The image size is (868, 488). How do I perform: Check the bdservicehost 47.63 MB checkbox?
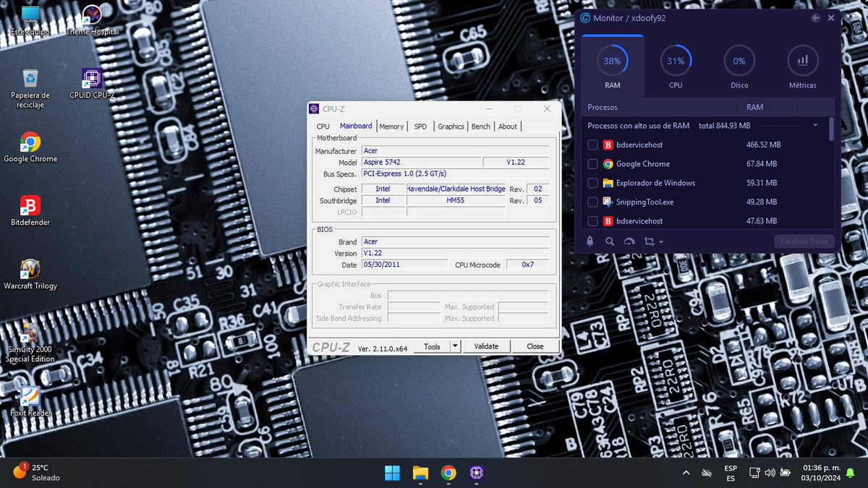(x=592, y=221)
